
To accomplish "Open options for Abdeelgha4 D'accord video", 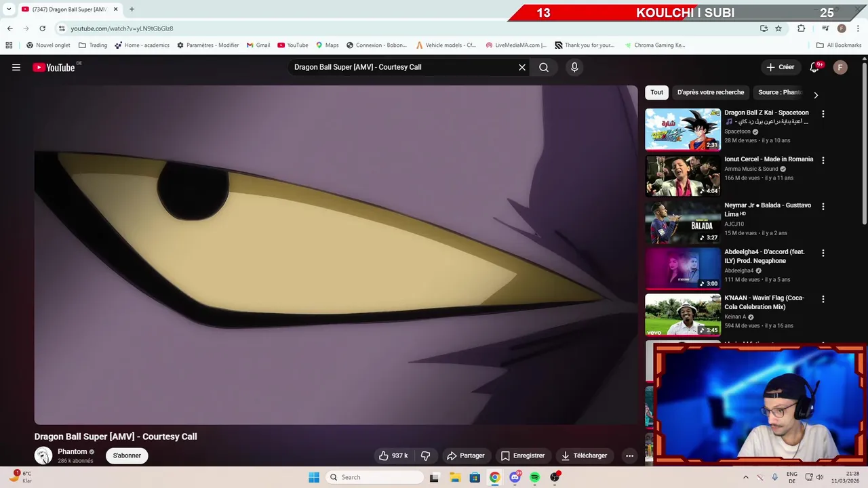I will (x=823, y=253).
